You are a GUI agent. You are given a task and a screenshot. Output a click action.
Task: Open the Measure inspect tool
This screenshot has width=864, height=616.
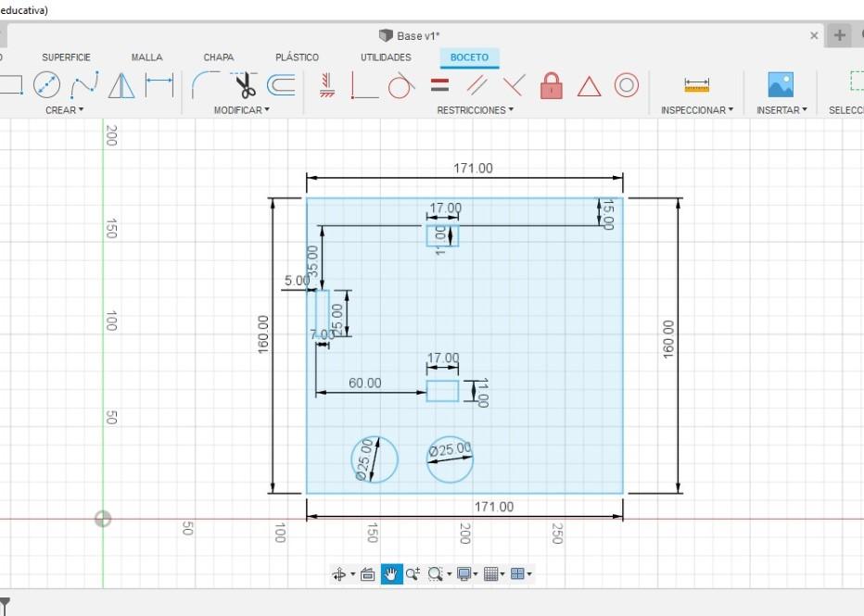click(x=697, y=85)
